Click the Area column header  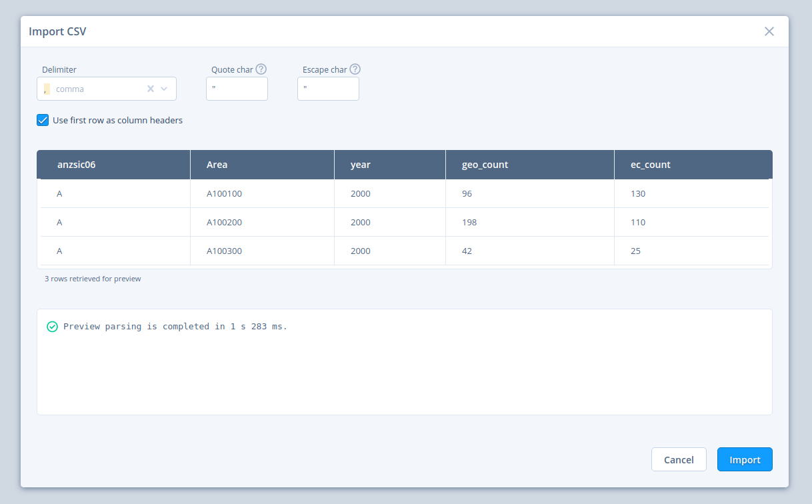[x=217, y=165]
